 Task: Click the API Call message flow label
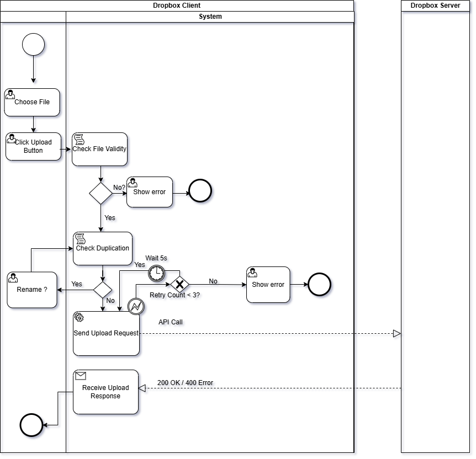point(172,323)
